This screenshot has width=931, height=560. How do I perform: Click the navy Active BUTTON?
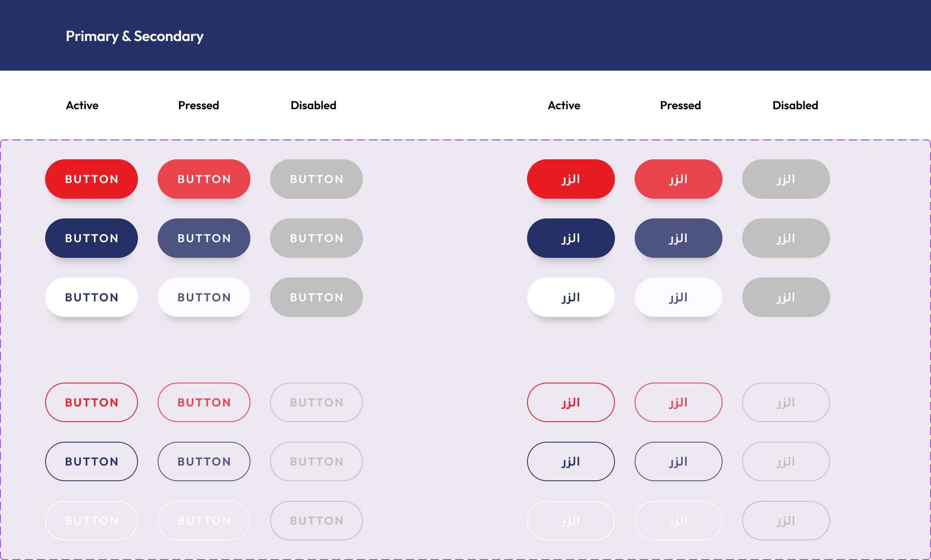(x=91, y=238)
